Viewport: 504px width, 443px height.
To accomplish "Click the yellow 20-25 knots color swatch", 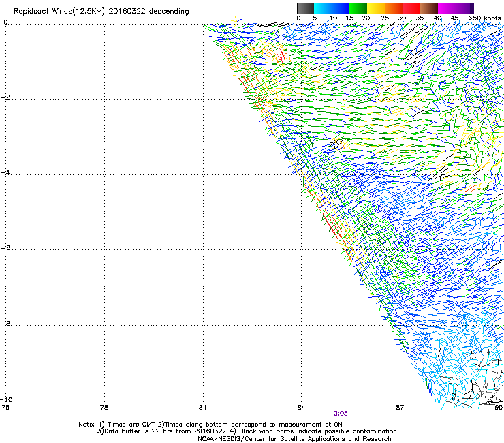I will click(376, 8).
